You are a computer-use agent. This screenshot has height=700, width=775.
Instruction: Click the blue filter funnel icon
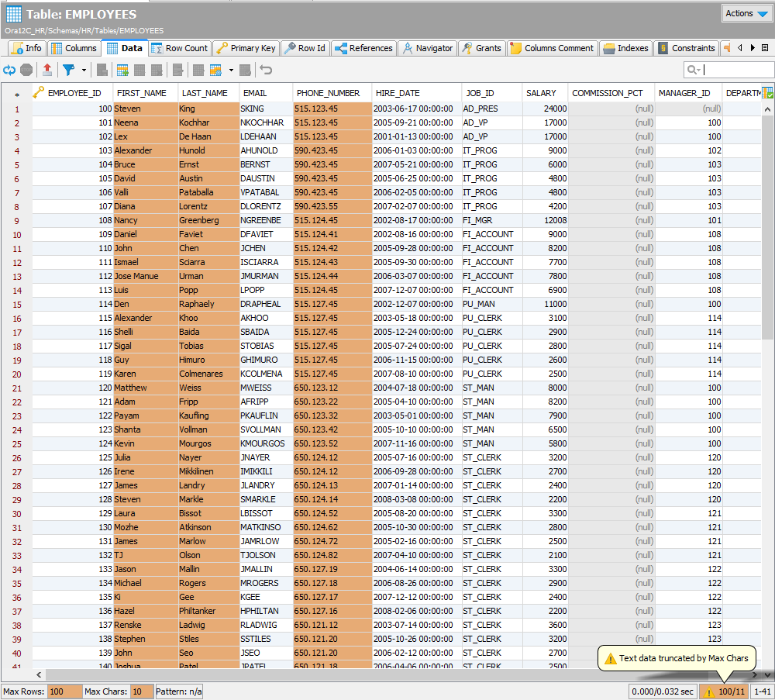pyautogui.click(x=69, y=71)
